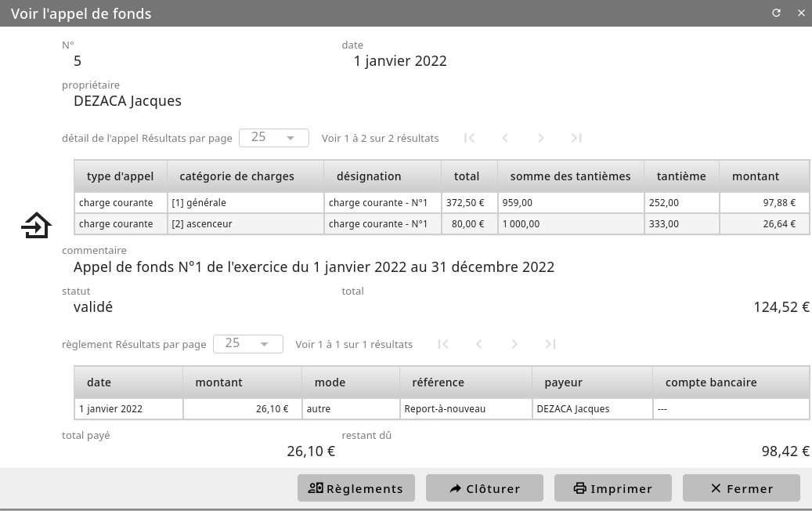
Task: Click the Clôturer button
Action: pyautogui.click(x=485, y=488)
